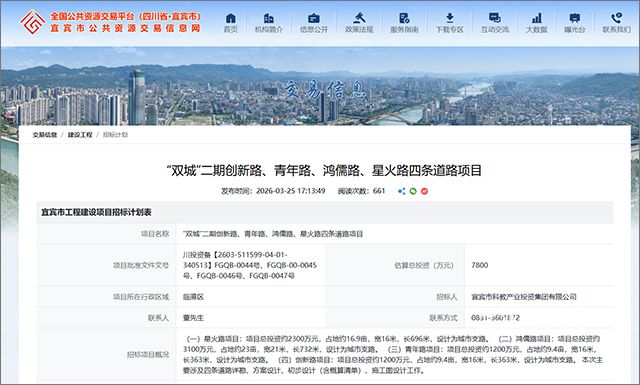
Task: Click the 阅读次数：661 read count
Action: (x=362, y=191)
